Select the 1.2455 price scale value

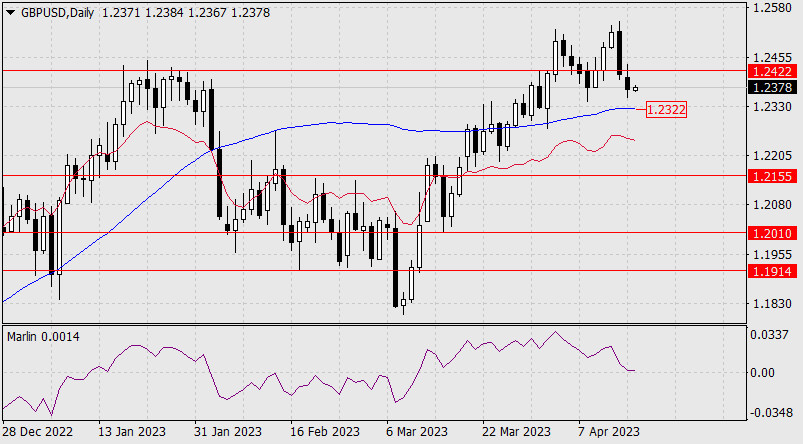773,57
